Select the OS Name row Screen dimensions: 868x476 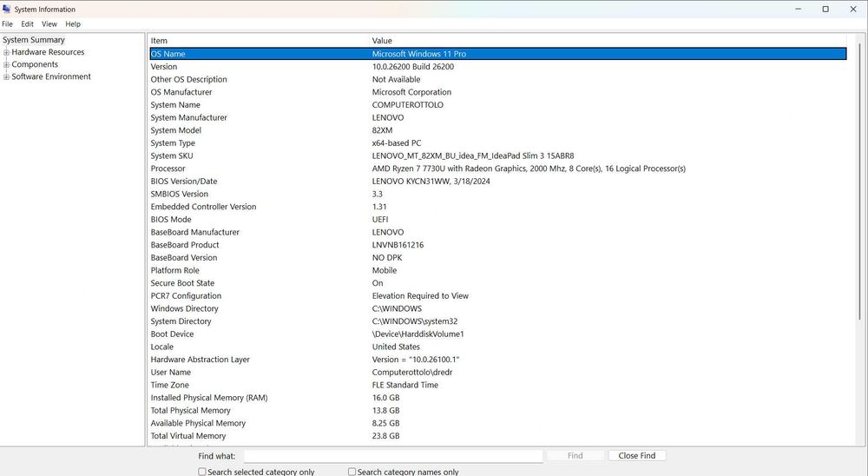(498, 54)
